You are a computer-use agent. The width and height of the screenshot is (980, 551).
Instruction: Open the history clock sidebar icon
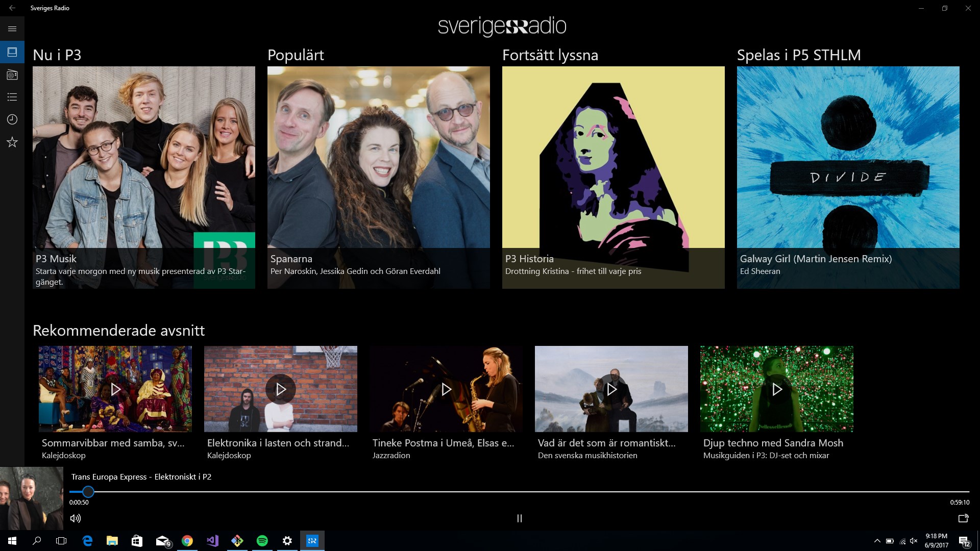point(12,119)
